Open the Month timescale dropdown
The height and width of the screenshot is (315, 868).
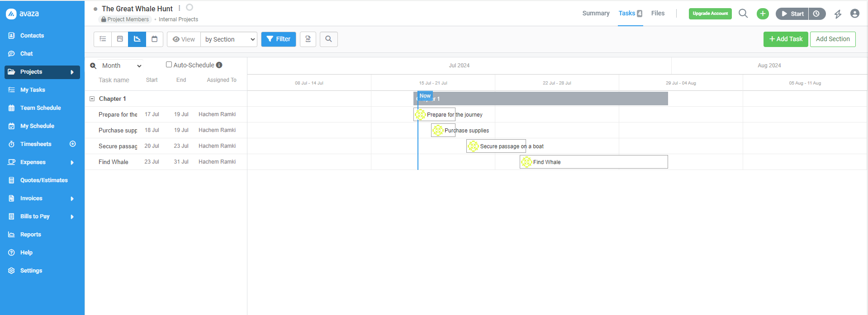click(121, 66)
